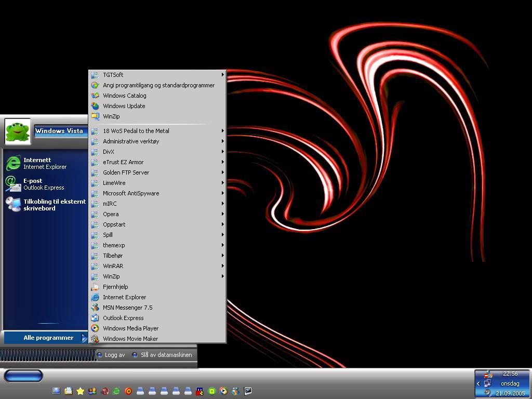Click the monitor icon at quick launch end
This screenshot has height=399, width=532.
click(x=248, y=391)
